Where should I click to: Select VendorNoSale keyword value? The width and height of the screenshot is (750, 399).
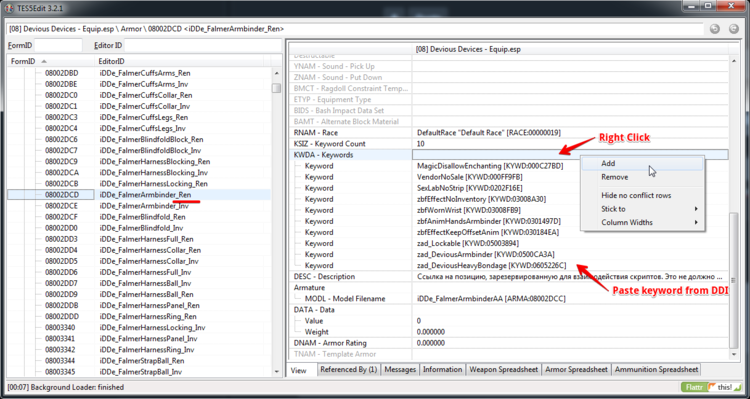pyautogui.click(x=469, y=177)
